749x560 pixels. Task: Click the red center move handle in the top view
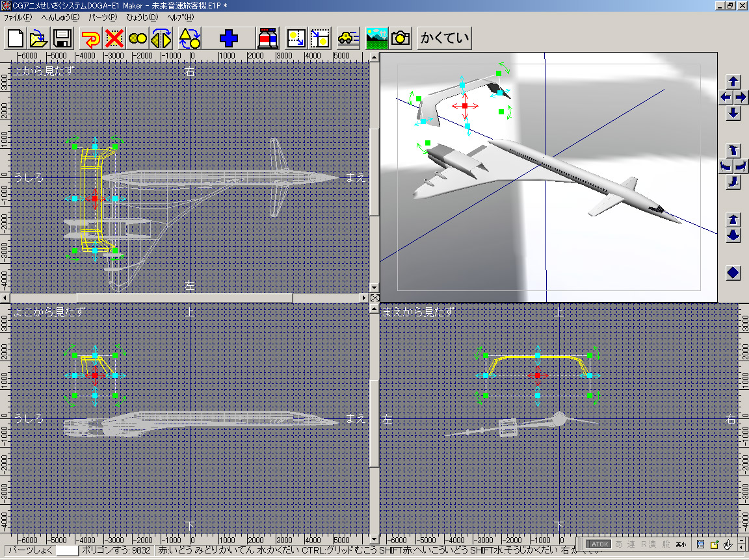[x=95, y=198]
